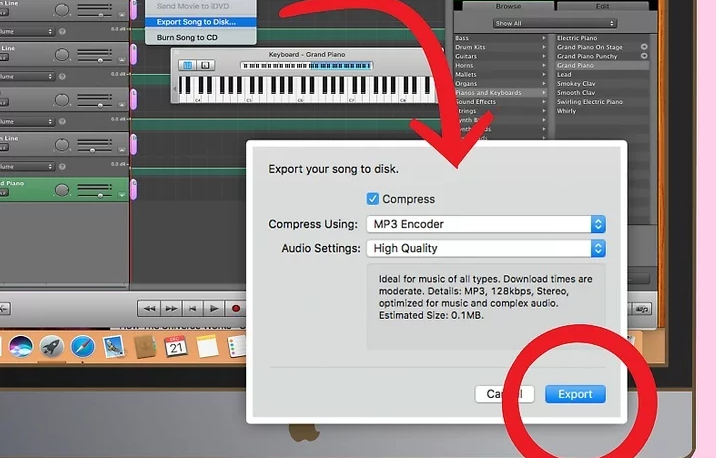
Task: Expand the Mallets category
Action: click(500, 74)
